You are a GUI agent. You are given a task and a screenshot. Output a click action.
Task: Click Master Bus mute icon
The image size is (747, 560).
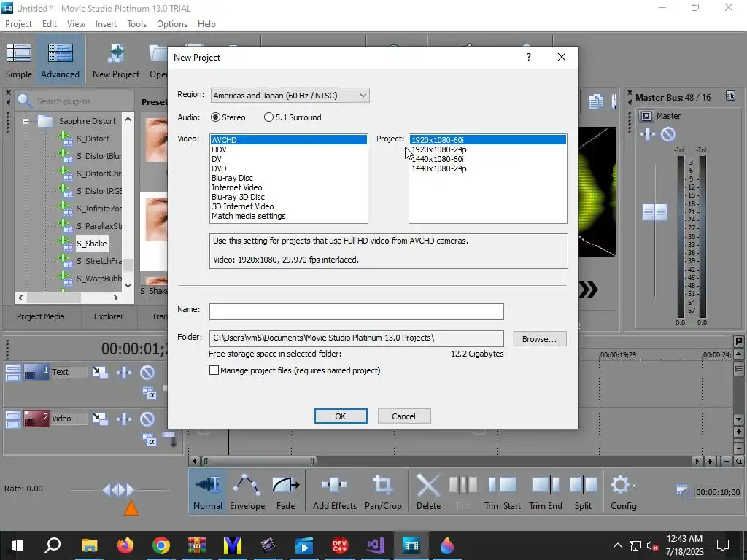[668, 134]
